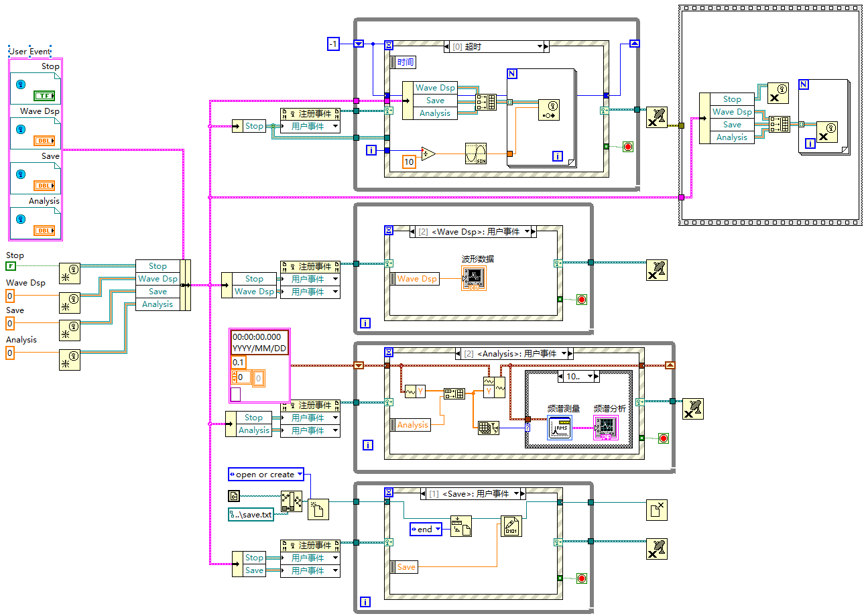Go to next case of 超时 event structure
The image size is (868, 616).
click(x=546, y=46)
